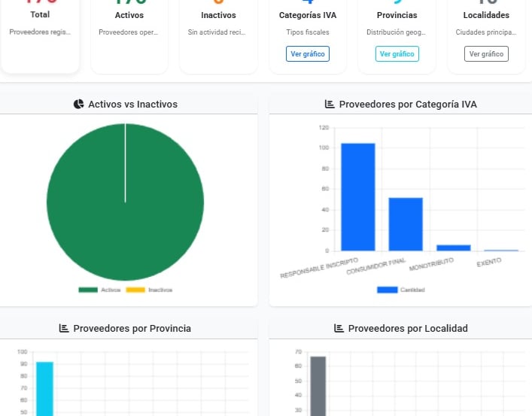Toggle the yellow Inactivos legend swatch
This screenshot has height=416, width=532.
pos(135,290)
